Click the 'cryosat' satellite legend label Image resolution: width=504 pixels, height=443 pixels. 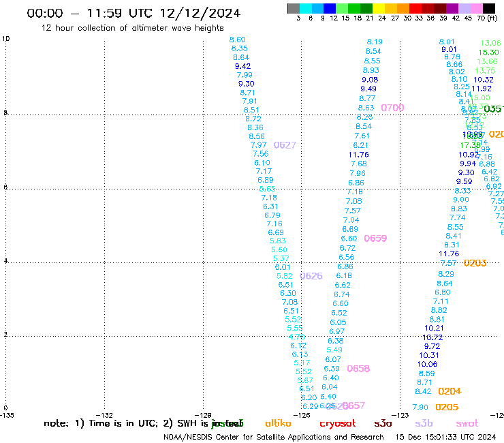(x=338, y=424)
